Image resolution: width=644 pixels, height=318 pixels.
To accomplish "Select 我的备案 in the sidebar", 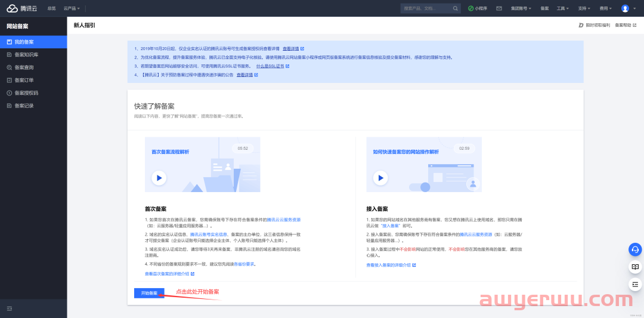I will pyautogui.click(x=33, y=42).
